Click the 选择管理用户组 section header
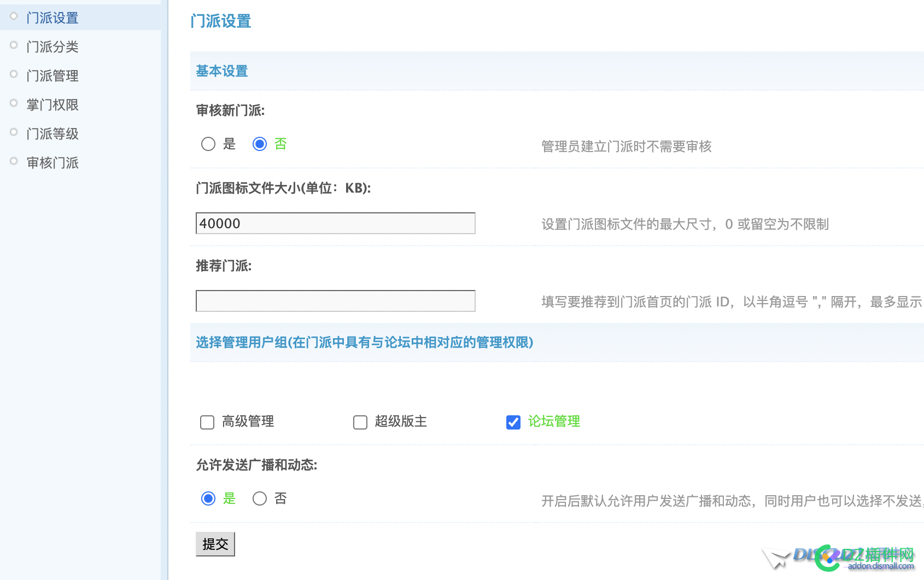This screenshot has height=580, width=924. click(365, 343)
